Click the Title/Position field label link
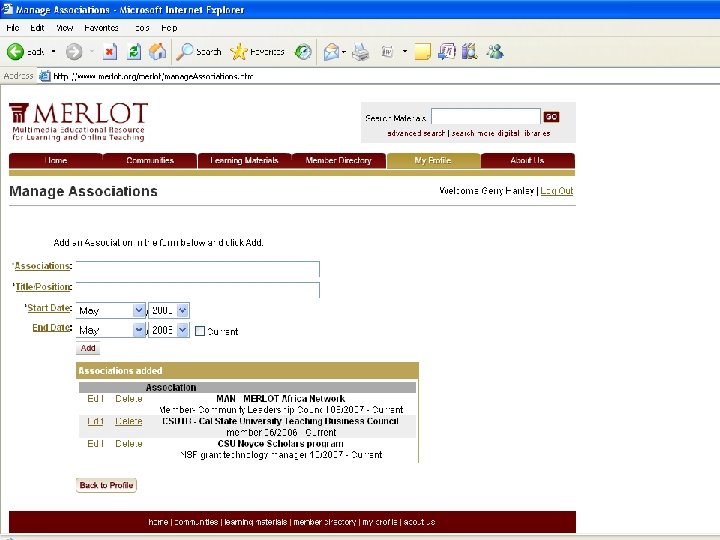This screenshot has width=720, height=540. [x=44, y=287]
